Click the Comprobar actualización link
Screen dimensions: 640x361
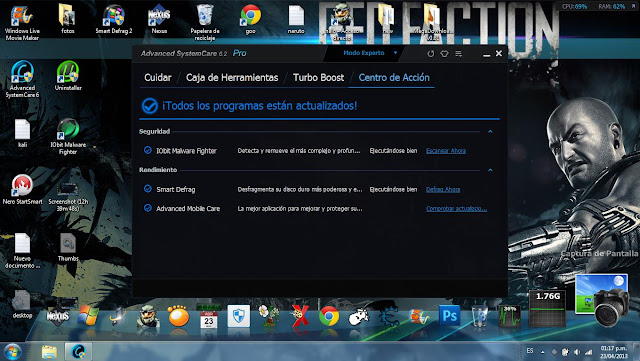coord(456,209)
